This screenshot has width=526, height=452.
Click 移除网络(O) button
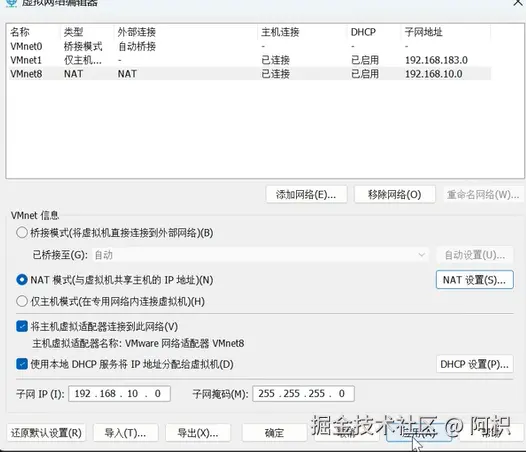[x=394, y=195]
